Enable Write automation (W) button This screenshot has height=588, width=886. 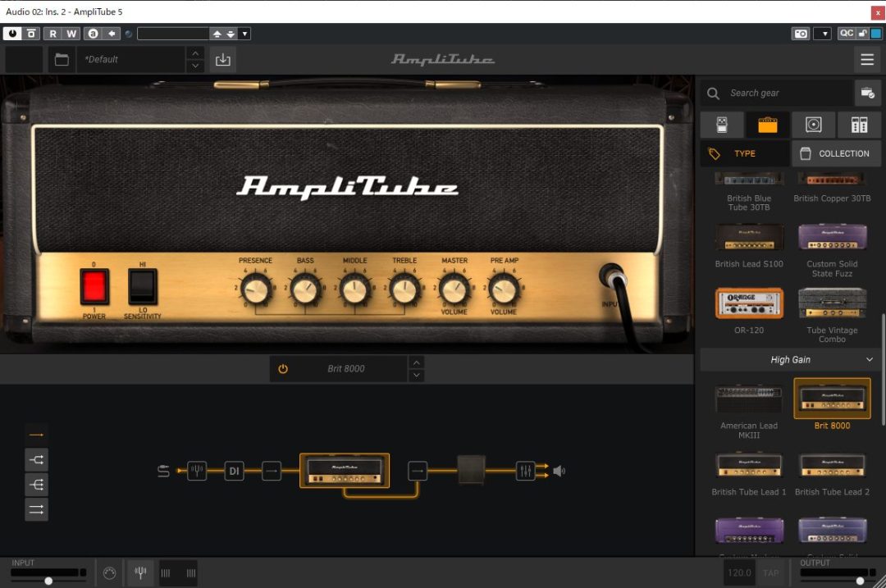point(71,34)
